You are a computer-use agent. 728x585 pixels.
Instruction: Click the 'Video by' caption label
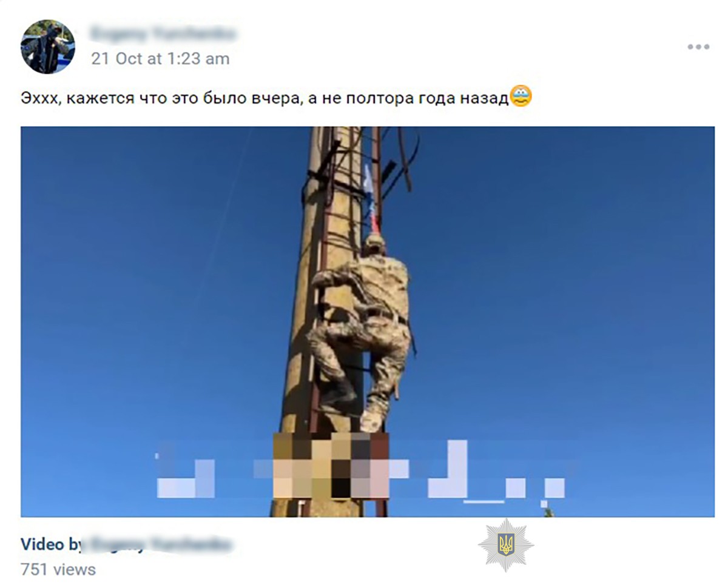click(52, 544)
